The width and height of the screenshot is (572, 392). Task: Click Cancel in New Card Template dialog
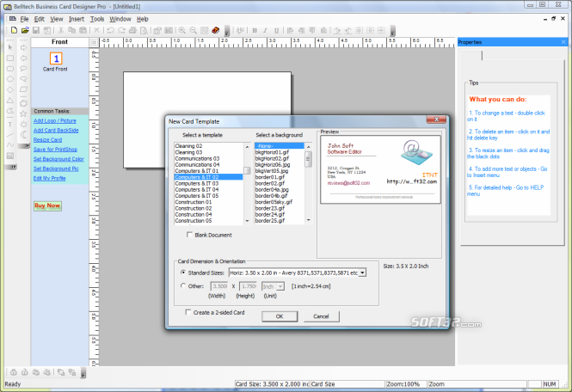click(321, 316)
